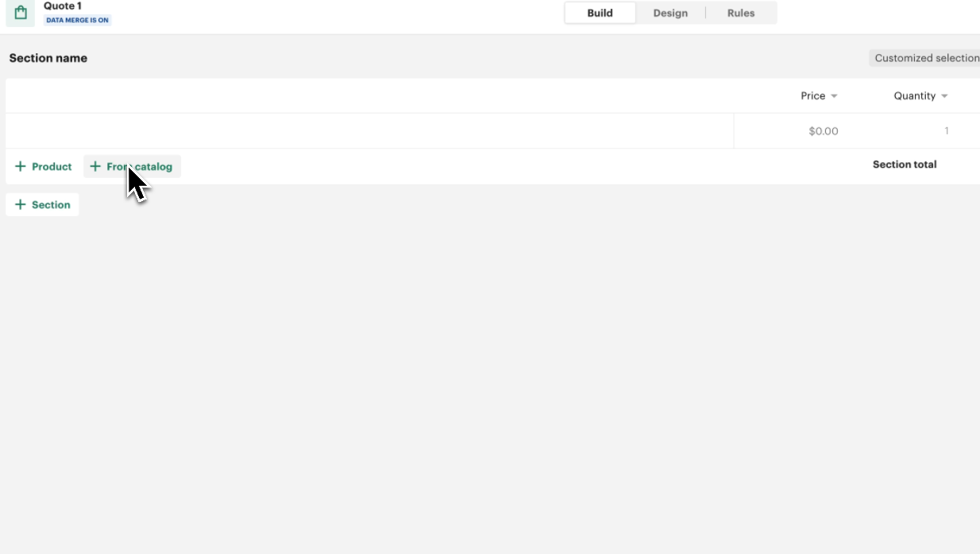Screen dimensions: 980x554
Task: Click the Quote 1 title
Action: 63,6
